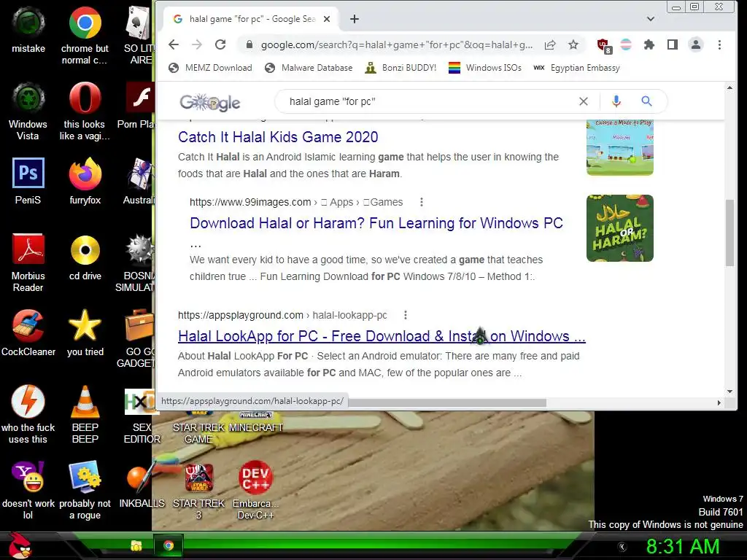Open the 'probably not a rogue' icon
The height and width of the screenshot is (560, 747).
coord(85,489)
